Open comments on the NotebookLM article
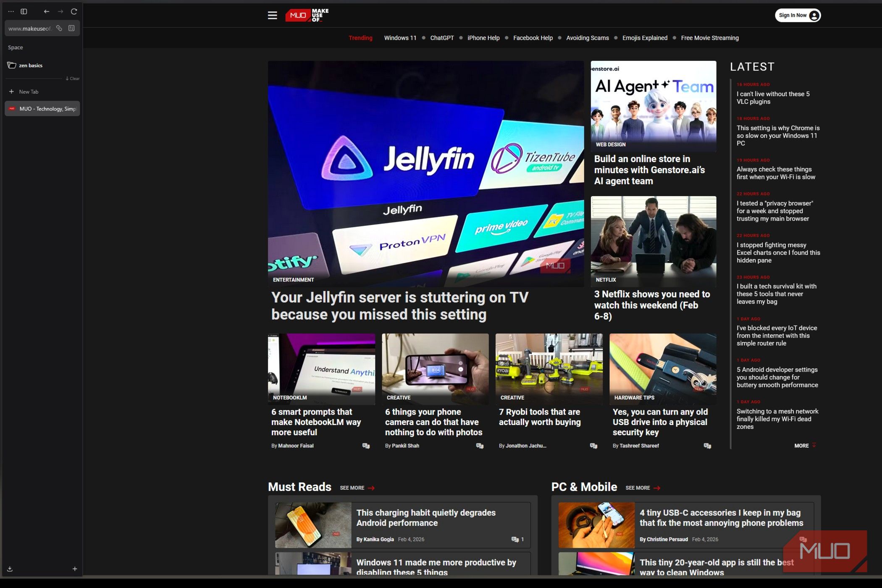The image size is (882, 588). [365, 446]
